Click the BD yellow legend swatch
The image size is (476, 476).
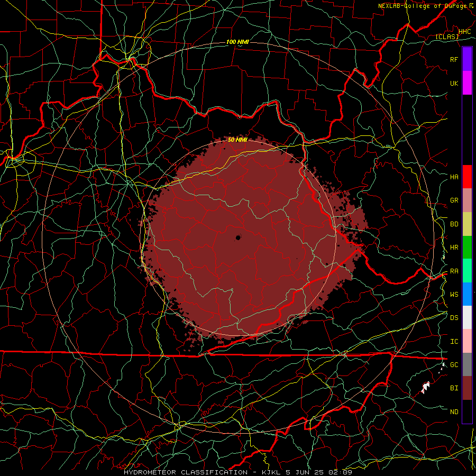pyautogui.click(x=467, y=224)
